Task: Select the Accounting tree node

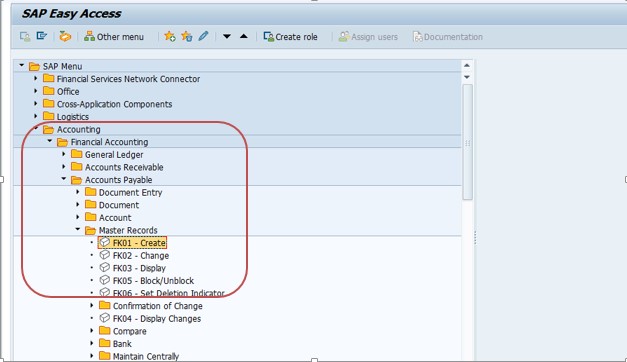Action: [78, 130]
